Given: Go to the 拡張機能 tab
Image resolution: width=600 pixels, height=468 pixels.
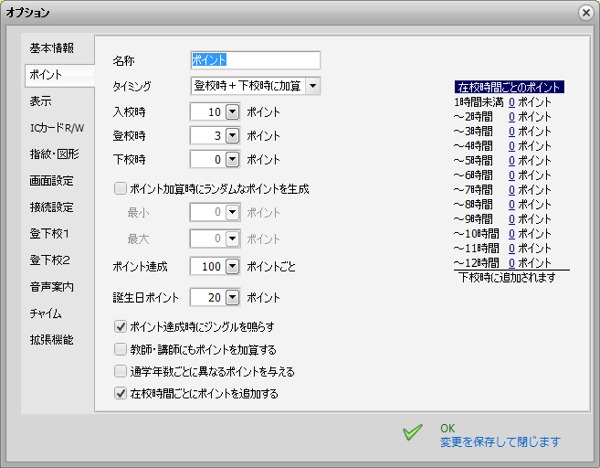Looking at the screenshot, I should point(51,340).
